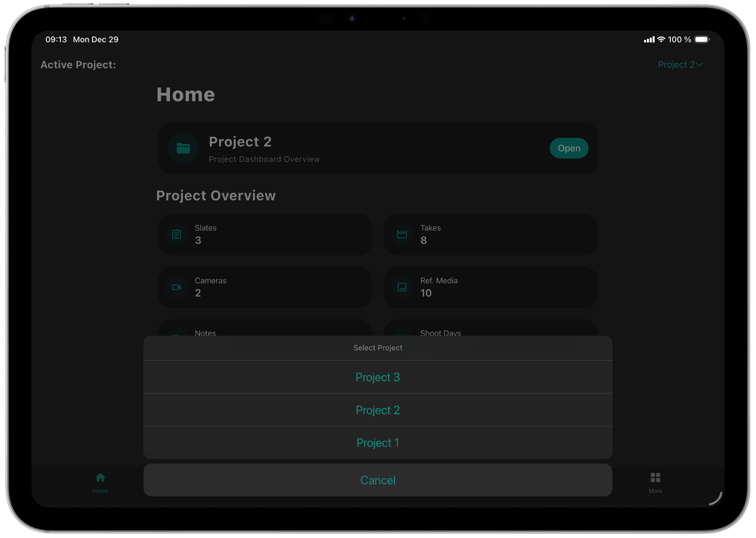Click the Takes clapperboard icon
The image size is (756, 538).
[x=402, y=235]
